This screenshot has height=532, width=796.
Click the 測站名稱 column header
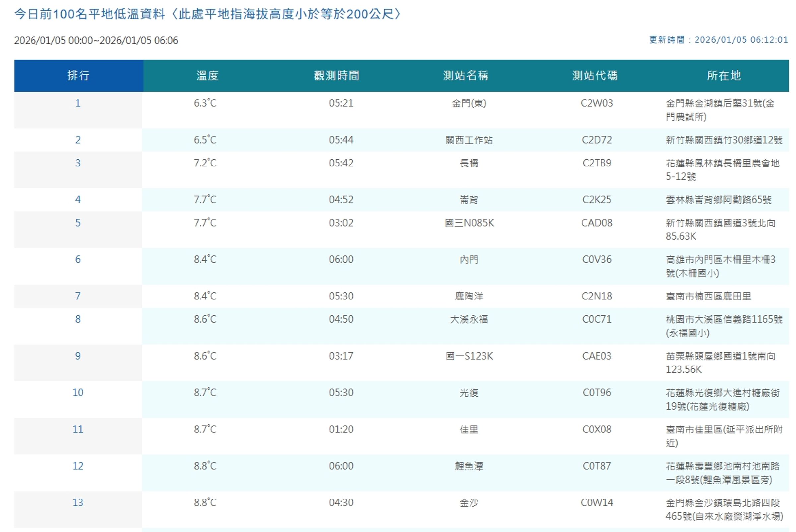[x=466, y=76]
